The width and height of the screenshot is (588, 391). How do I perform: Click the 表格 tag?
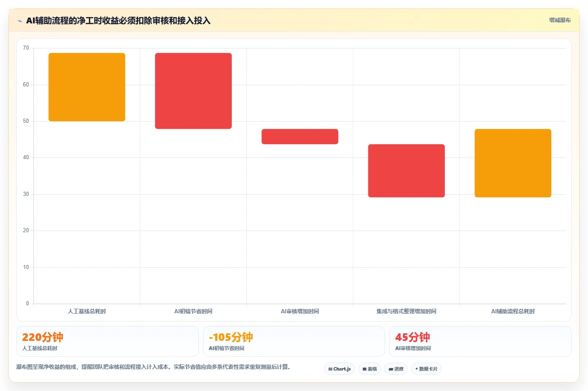(370, 369)
